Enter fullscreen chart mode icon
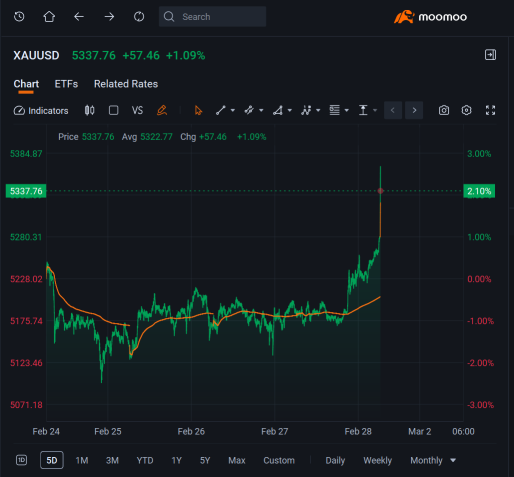The image size is (514, 477). [490, 110]
